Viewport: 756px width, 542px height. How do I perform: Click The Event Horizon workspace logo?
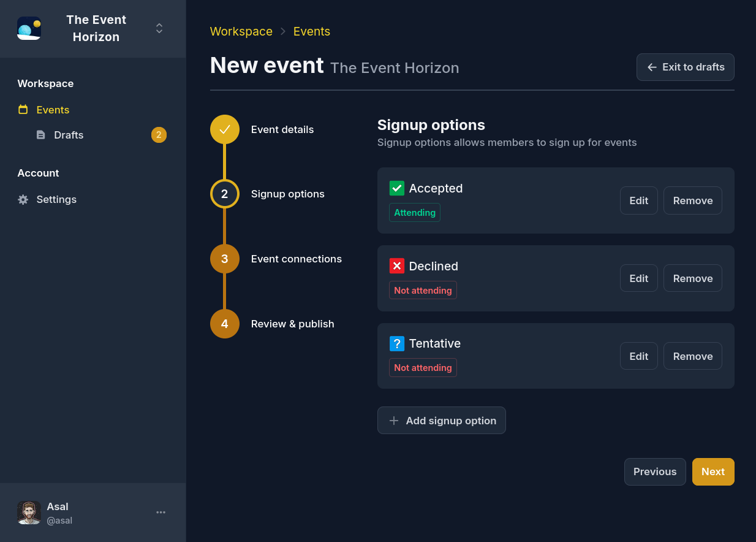tap(29, 28)
